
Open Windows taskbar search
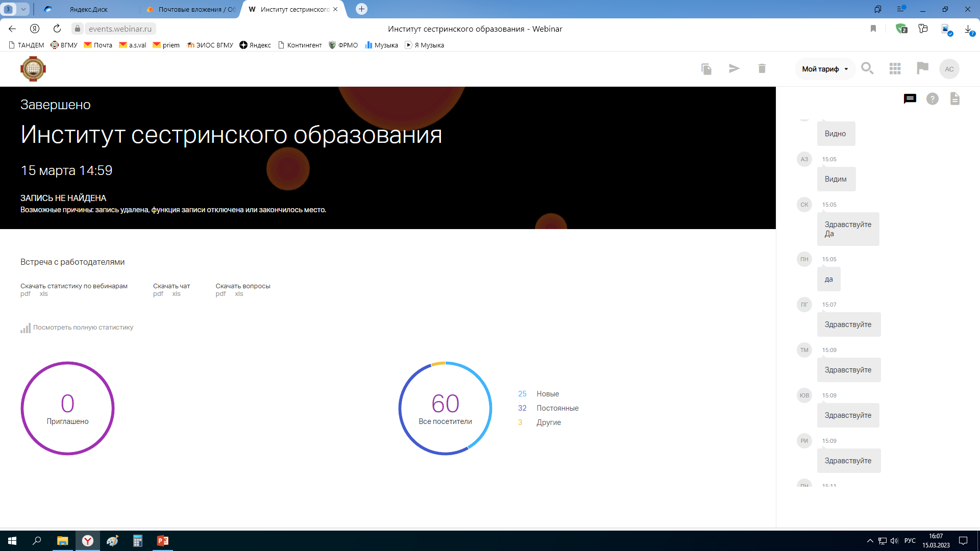click(37, 541)
